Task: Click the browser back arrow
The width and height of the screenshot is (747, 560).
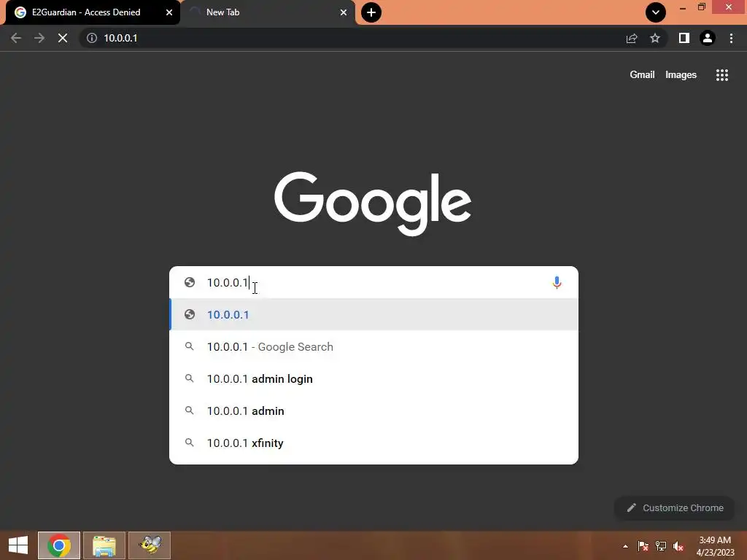Action: pos(16,38)
